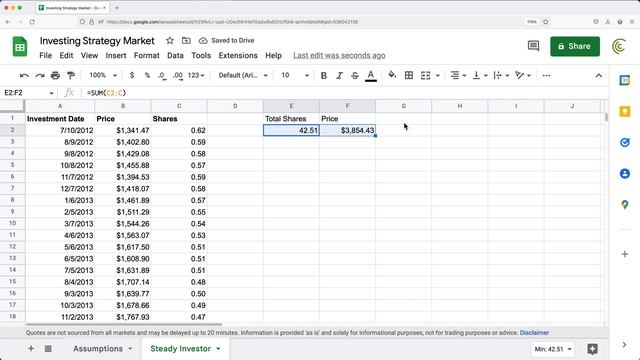Click the green Share button
Image resolution: width=640 pixels, height=360 pixels.
[575, 46]
